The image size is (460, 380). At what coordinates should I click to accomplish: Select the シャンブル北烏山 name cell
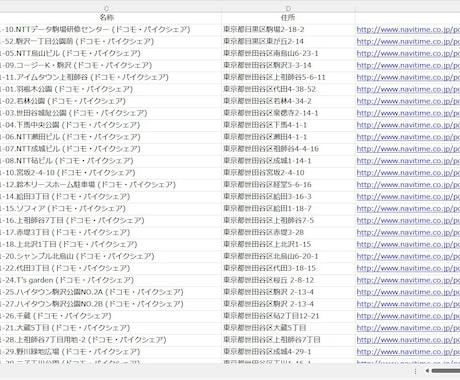tap(111, 256)
